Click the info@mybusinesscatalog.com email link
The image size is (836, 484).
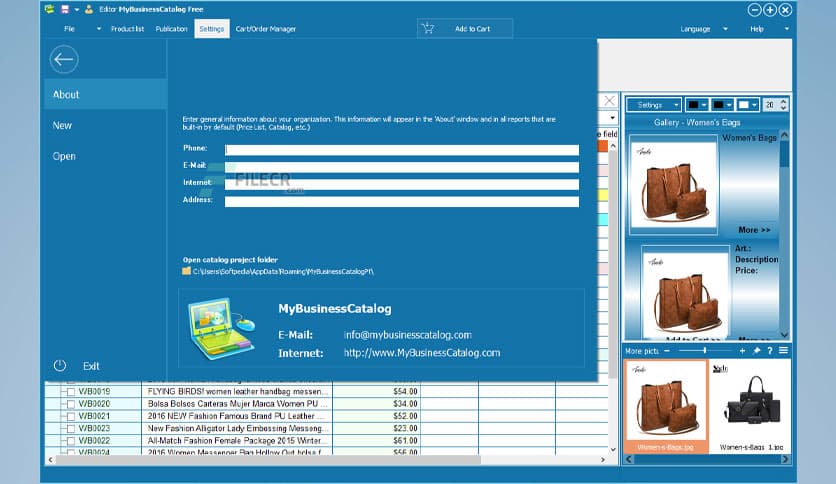click(407, 335)
